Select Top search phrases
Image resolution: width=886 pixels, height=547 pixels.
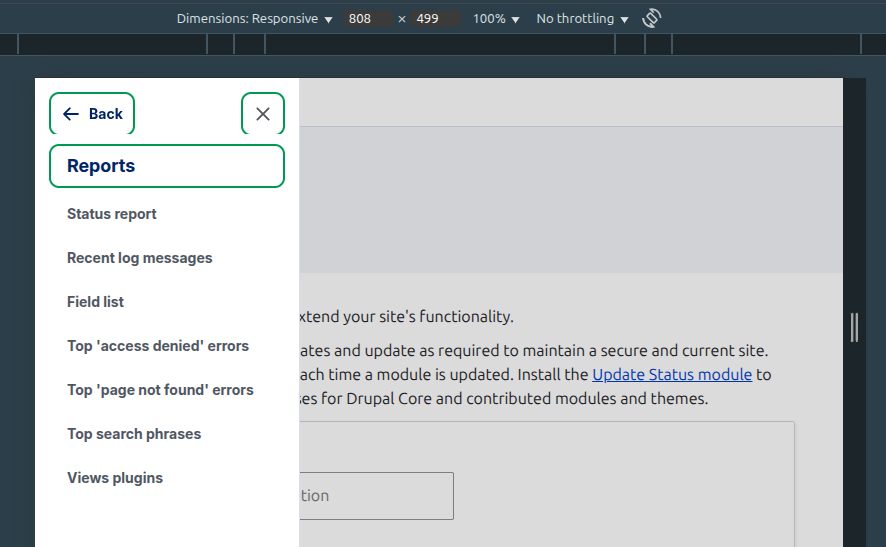coord(134,434)
